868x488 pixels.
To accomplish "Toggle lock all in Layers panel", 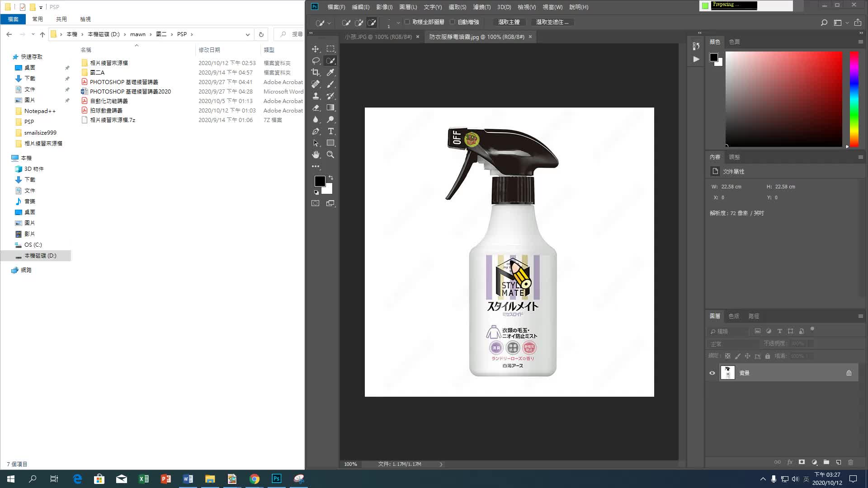I will [x=767, y=356].
